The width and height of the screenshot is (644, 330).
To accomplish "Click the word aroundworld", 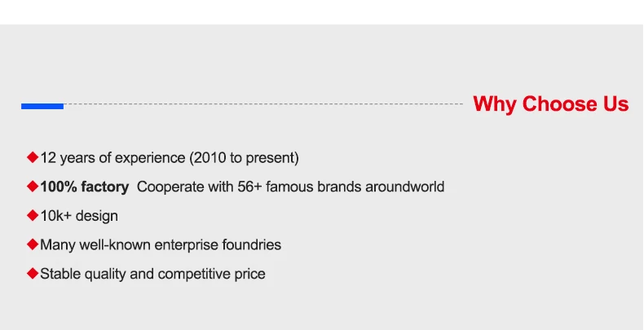I will pos(404,187).
